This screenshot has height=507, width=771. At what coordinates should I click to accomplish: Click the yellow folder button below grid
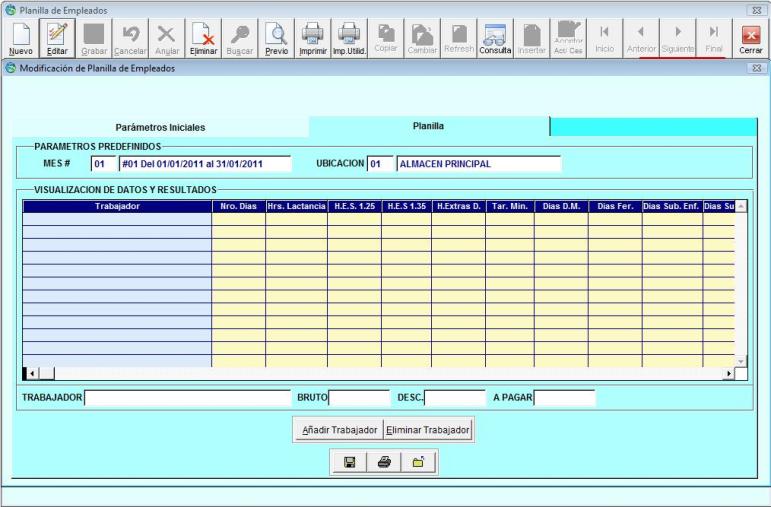pyautogui.click(x=418, y=462)
